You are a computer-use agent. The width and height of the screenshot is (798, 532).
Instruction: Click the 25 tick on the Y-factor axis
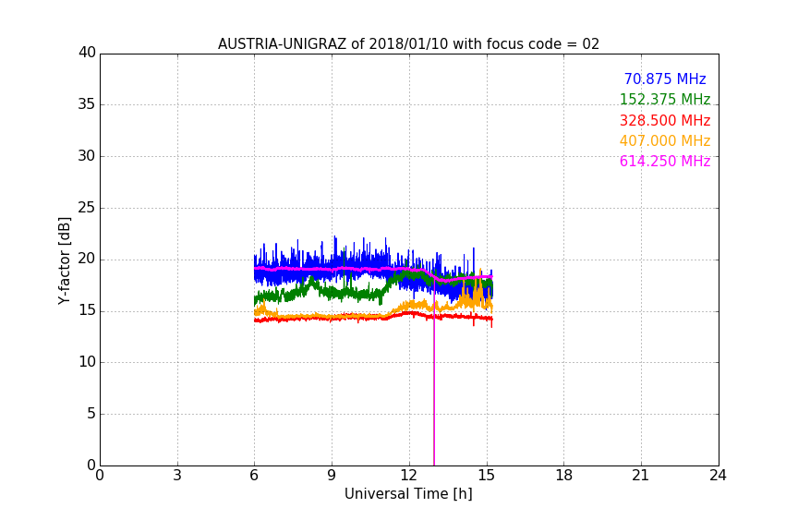(87, 208)
